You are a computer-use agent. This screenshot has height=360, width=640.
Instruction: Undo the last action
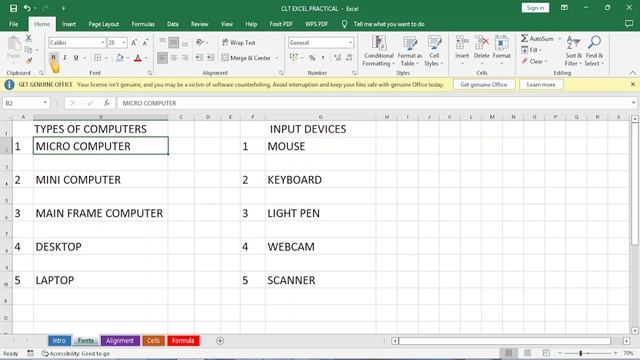(x=27, y=8)
